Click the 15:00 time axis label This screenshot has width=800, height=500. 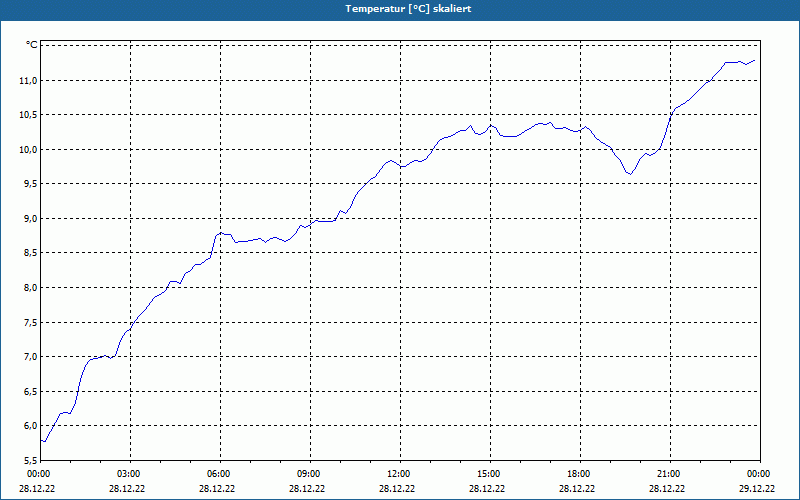[x=490, y=474]
